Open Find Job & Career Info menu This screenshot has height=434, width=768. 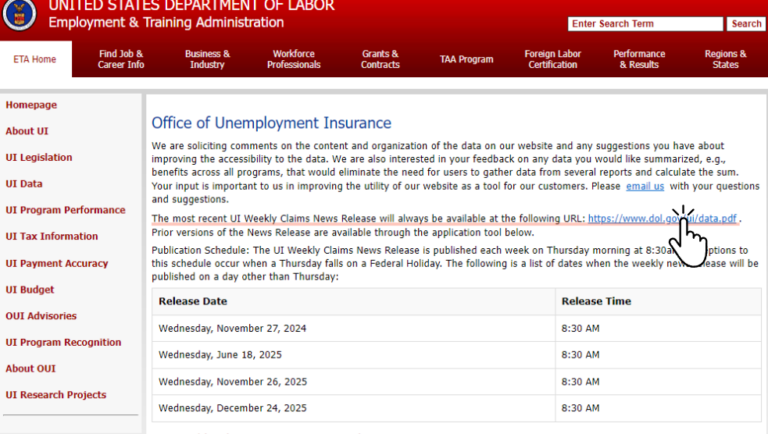pyautogui.click(x=121, y=59)
